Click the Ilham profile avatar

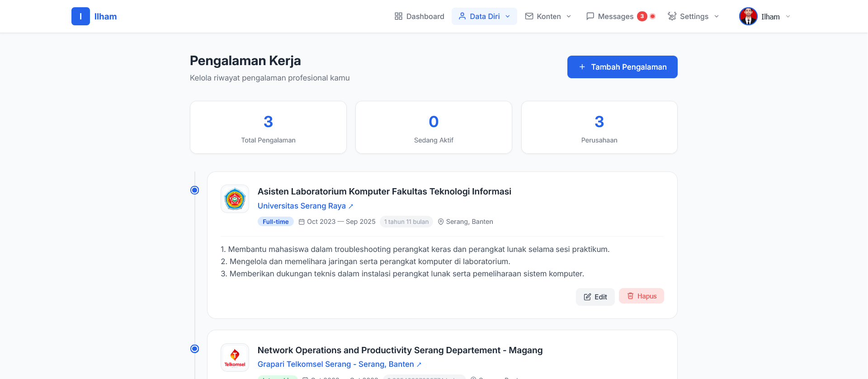748,16
